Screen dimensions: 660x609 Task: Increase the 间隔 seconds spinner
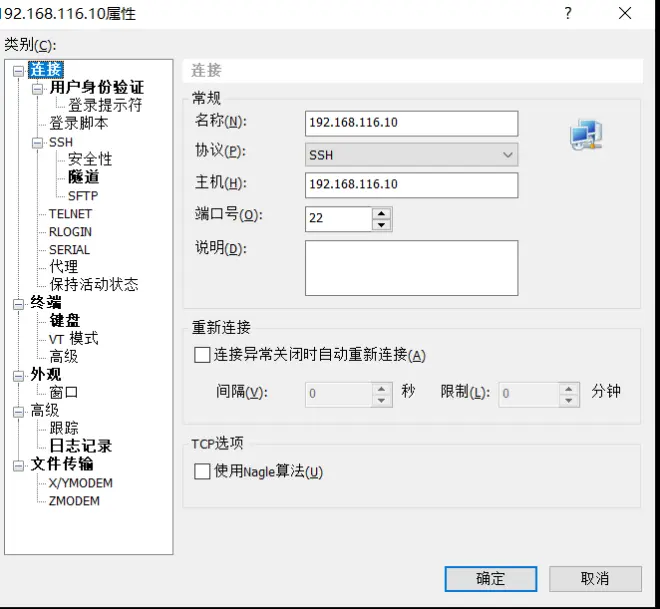click(381, 389)
